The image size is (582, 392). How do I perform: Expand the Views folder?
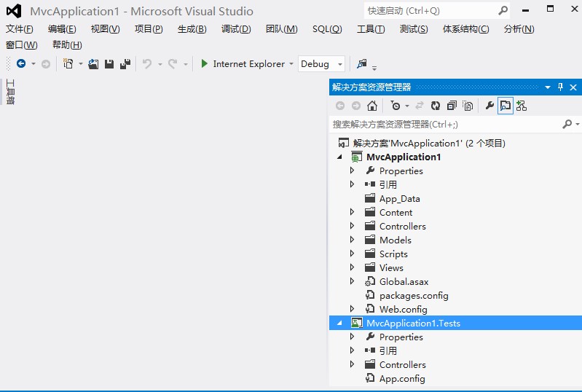click(x=353, y=267)
